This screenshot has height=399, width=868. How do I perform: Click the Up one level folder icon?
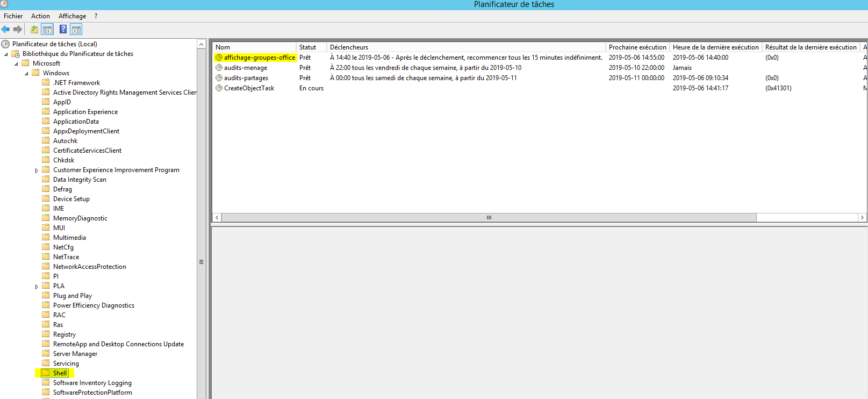coord(34,30)
